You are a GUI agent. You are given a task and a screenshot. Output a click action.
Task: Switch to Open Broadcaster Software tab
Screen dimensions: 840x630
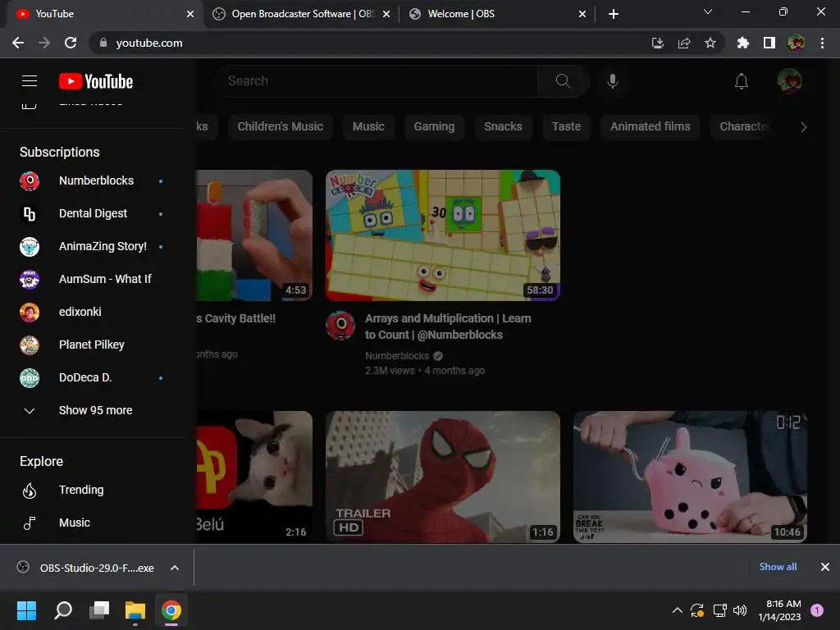(302, 14)
